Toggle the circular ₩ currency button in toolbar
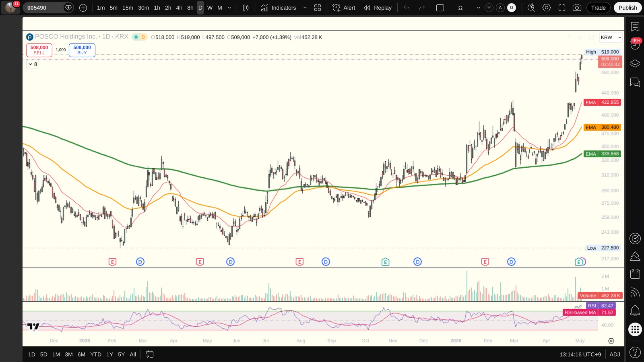 point(489,8)
